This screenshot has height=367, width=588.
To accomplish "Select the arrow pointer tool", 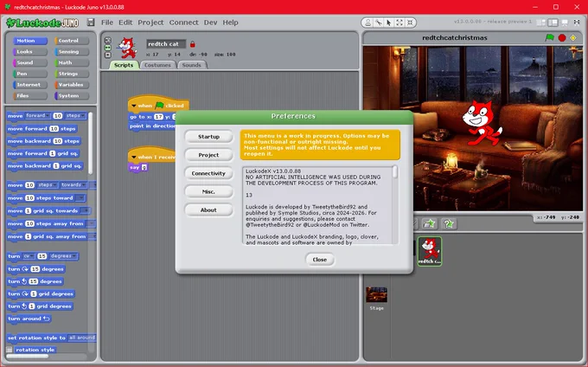I will click(x=389, y=23).
